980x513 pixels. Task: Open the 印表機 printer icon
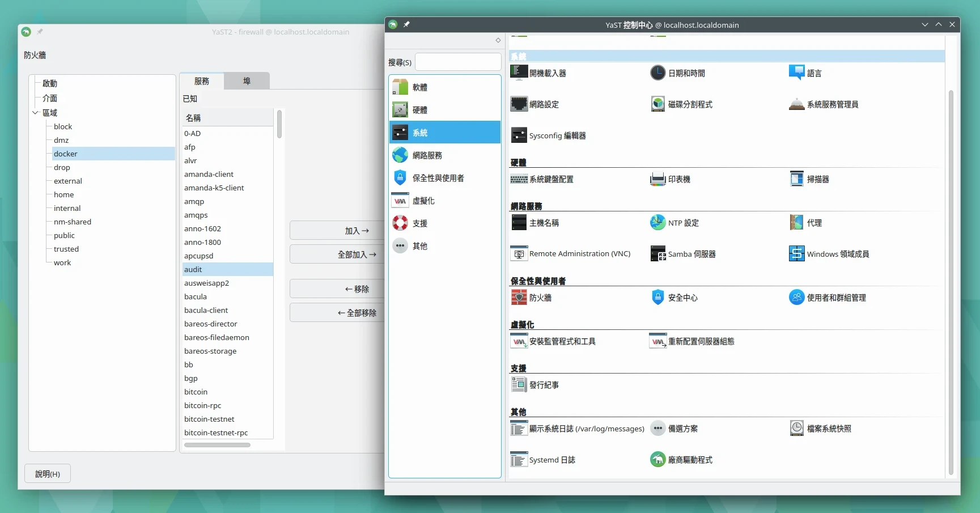point(657,179)
